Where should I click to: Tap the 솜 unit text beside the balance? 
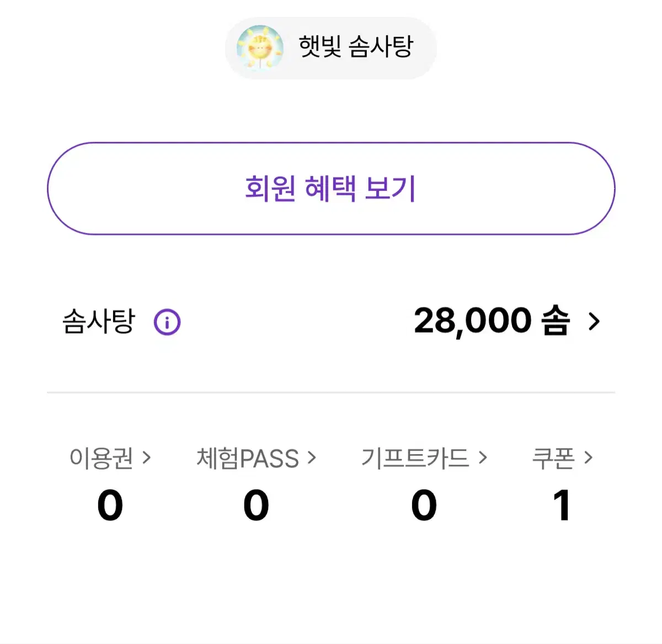pyautogui.click(x=556, y=321)
